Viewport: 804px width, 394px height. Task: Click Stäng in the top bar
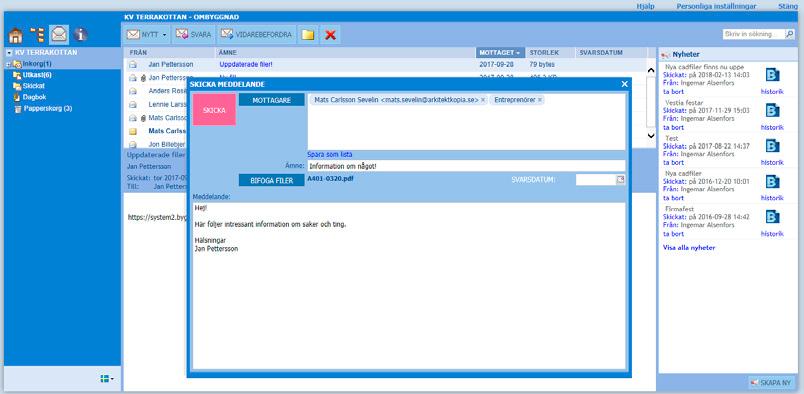point(789,6)
